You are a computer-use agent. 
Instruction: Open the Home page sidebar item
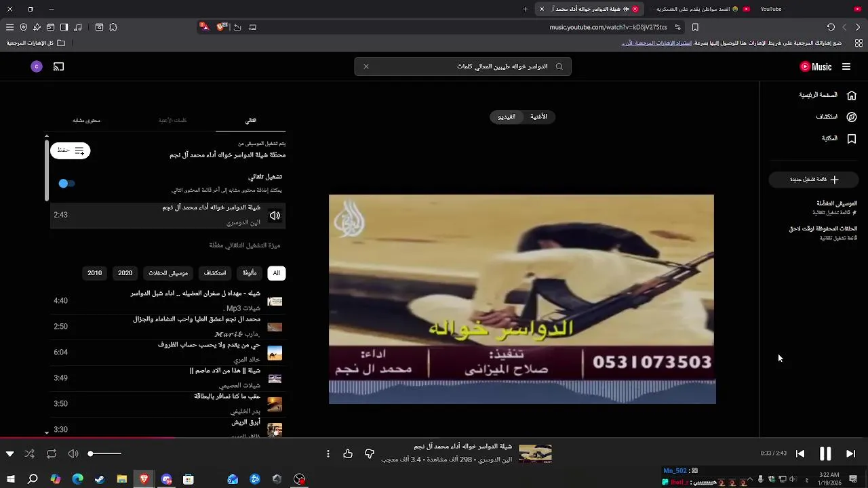827,96
